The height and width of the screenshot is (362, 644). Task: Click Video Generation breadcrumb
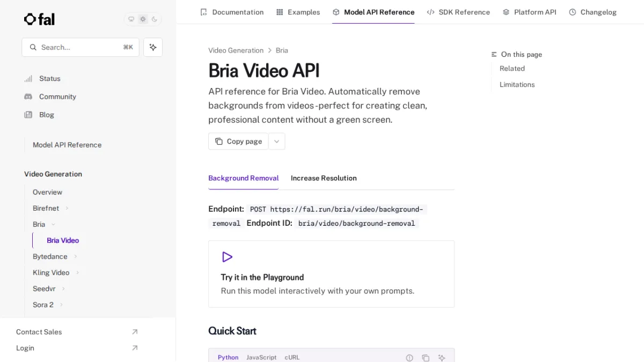(x=236, y=50)
